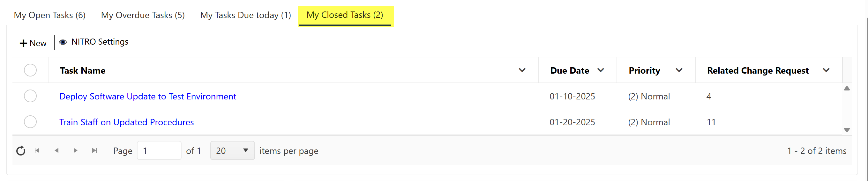Open Related Change Request column menu
The width and height of the screenshot is (868, 181).
[826, 70]
